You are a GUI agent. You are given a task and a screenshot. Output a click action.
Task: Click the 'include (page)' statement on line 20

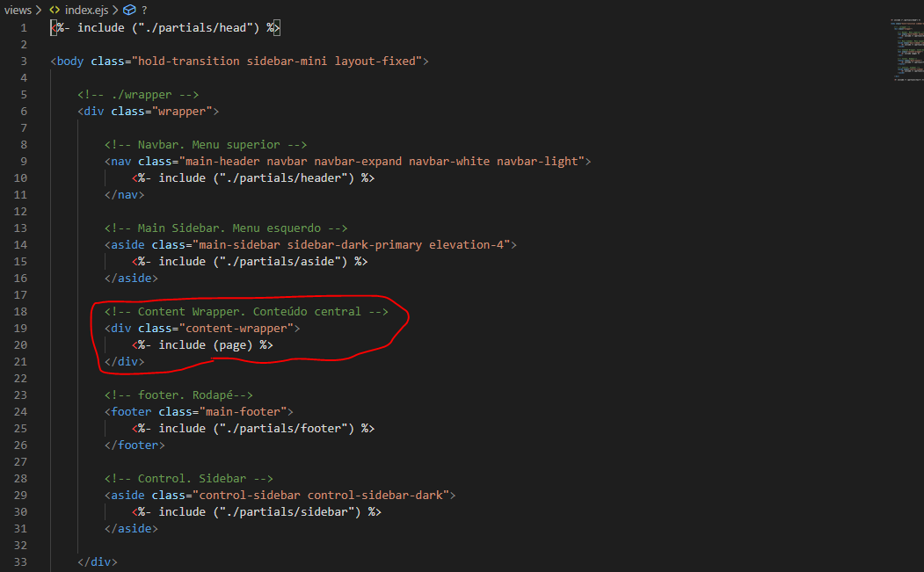point(206,345)
